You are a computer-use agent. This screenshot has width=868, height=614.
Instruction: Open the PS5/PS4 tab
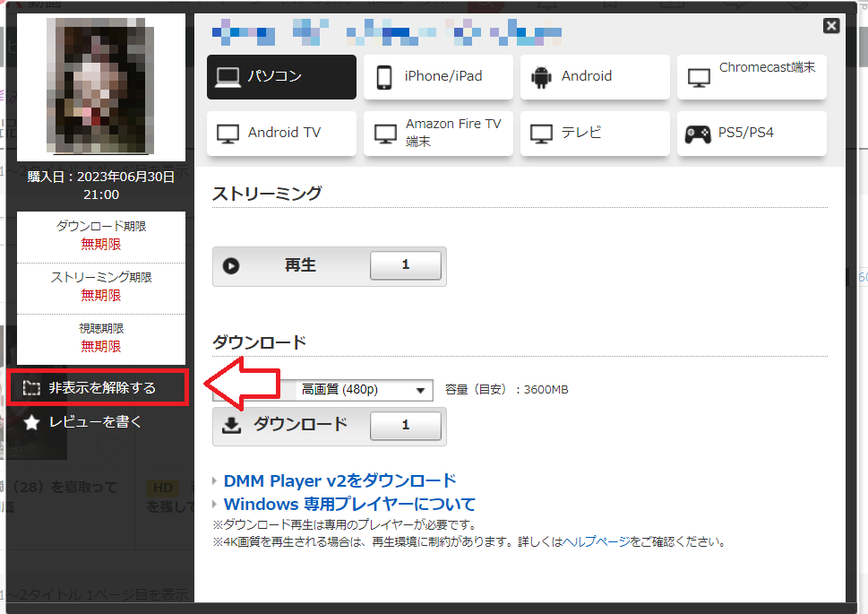tap(752, 133)
